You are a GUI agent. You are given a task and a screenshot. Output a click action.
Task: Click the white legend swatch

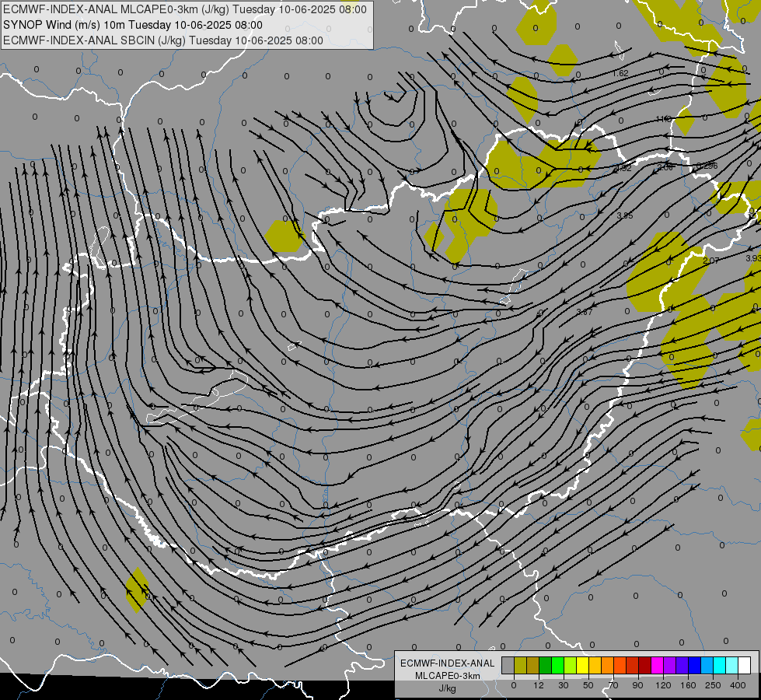coord(744,665)
